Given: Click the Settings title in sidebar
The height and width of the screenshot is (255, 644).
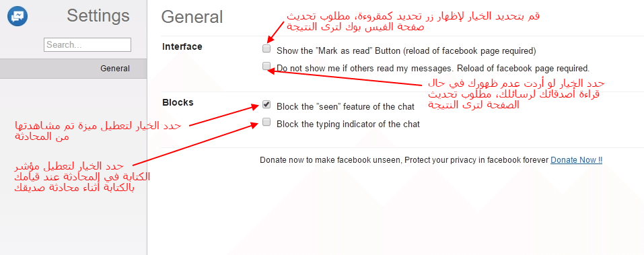Looking at the screenshot, I should (x=98, y=16).
